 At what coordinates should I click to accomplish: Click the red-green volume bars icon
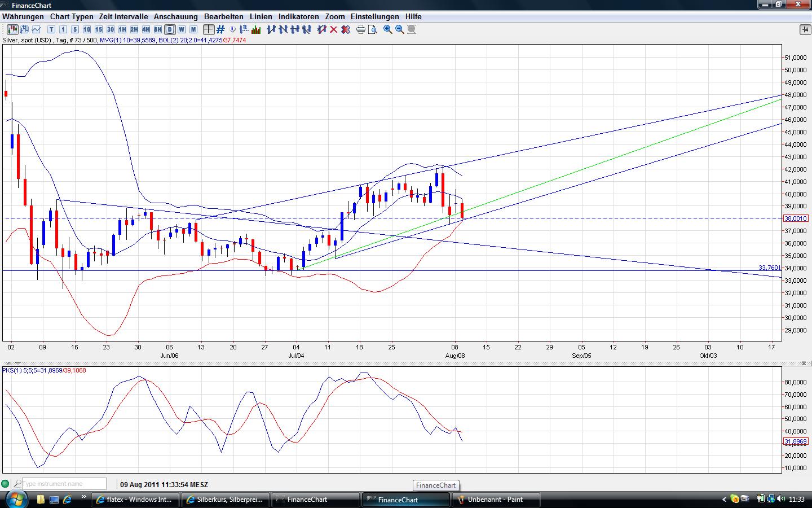[x=255, y=29]
